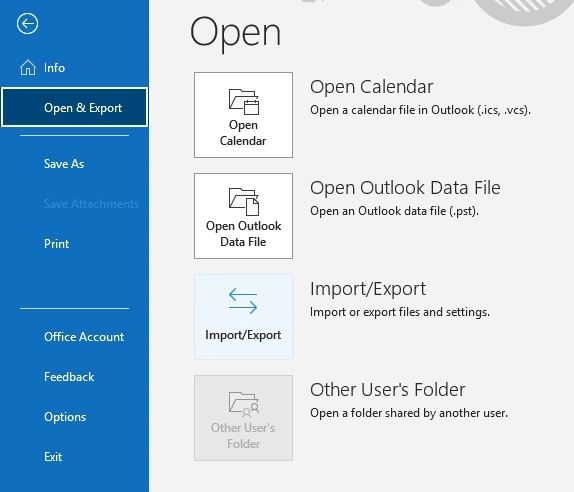Click the folder-with-document data file icon
The image size is (574, 492).
pos(244,202)
